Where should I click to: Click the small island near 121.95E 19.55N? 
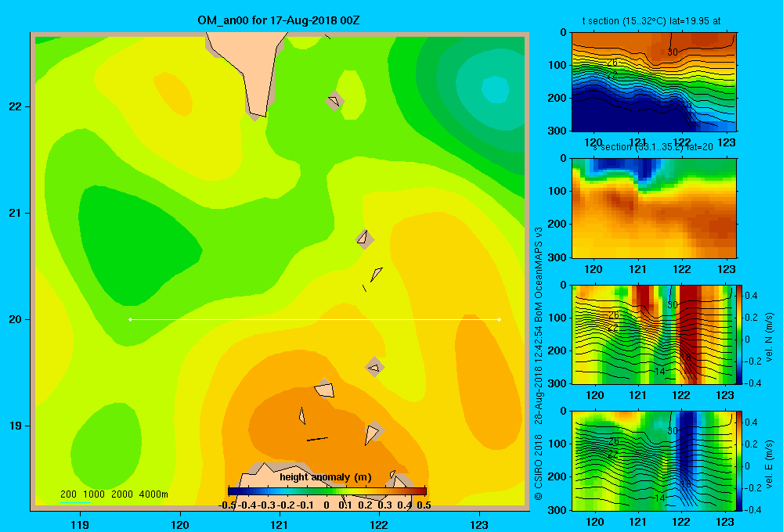coord(374,368)
